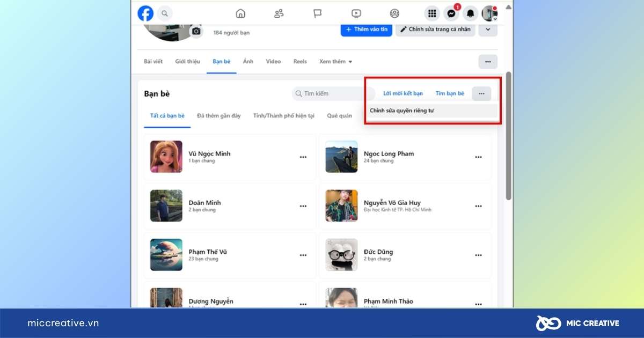The height and width of the screenshot is (338, 644).
Task: Open the nine-dot menu grid icon
Action: 432,13
